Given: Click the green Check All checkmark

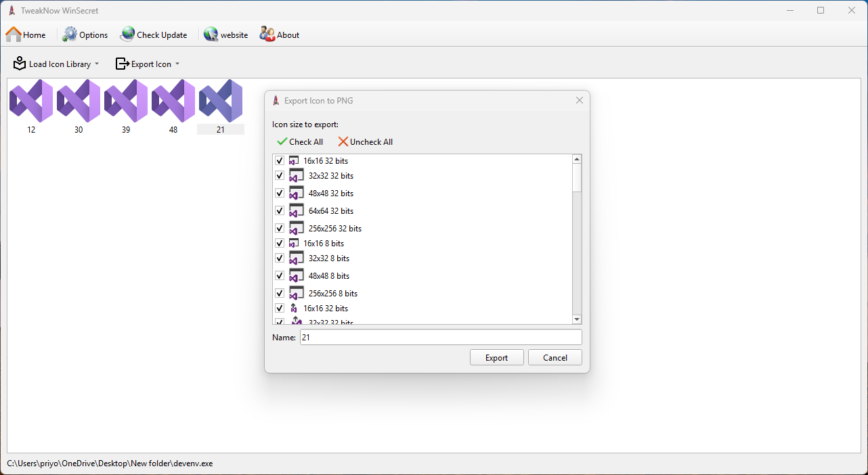Looking at the screenshot, I should click(x=282, y=142).
